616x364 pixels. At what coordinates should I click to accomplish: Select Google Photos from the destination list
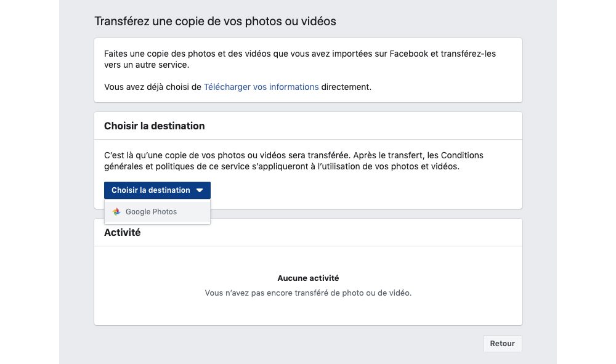tap(157, 212)
